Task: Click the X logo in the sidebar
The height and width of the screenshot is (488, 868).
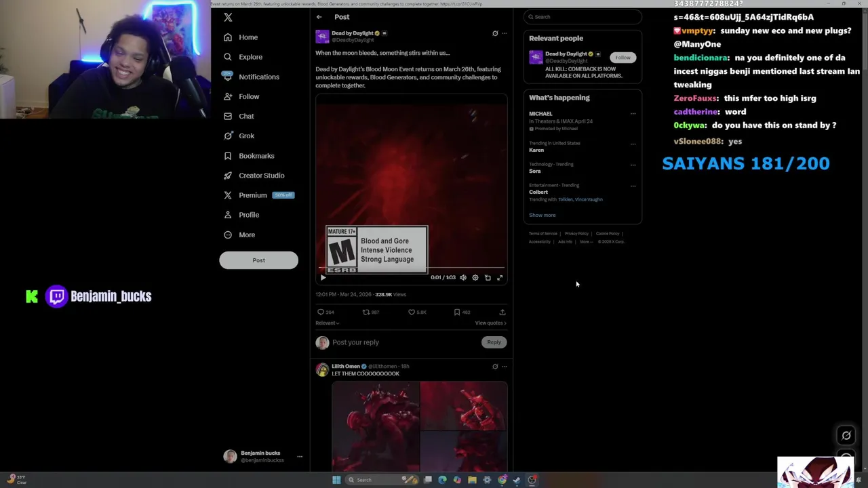Action: coord(228,17)
